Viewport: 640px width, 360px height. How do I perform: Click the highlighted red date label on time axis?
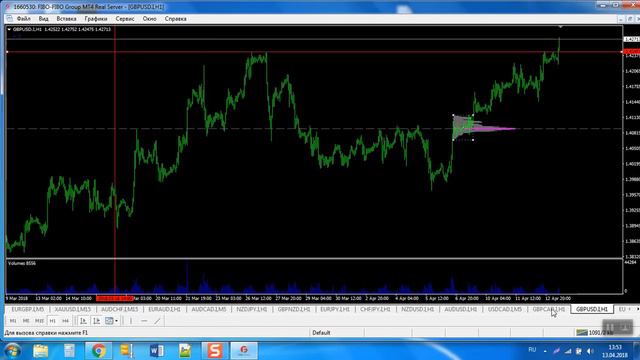115,298
